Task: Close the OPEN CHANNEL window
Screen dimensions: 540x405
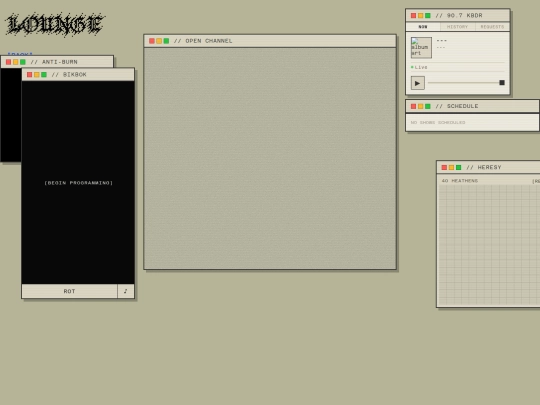Action: pos(152,41)
